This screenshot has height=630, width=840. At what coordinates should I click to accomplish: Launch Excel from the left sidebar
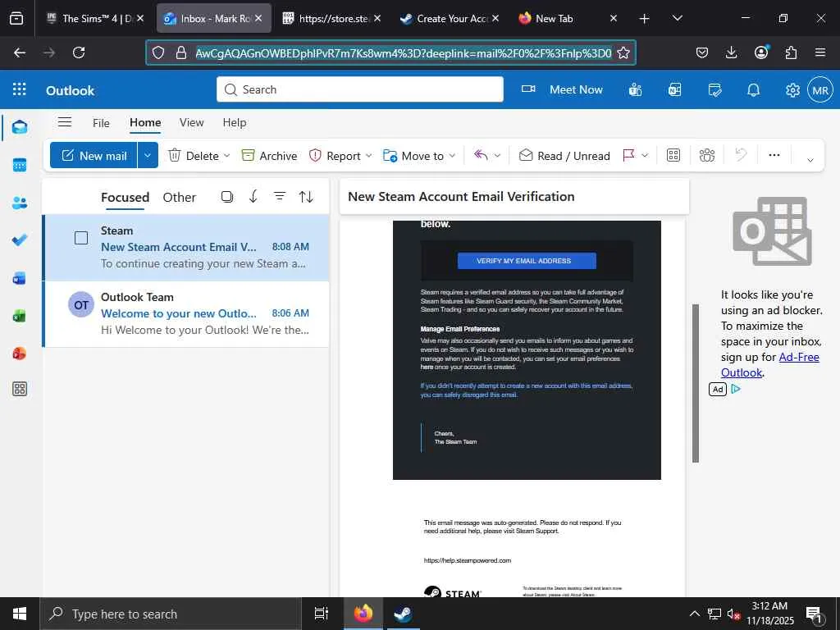(x=20, y=316)
